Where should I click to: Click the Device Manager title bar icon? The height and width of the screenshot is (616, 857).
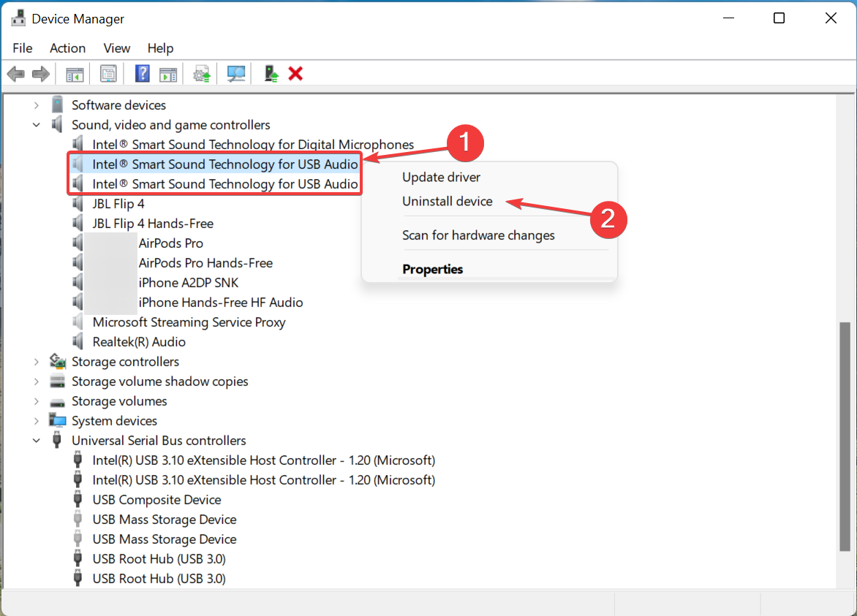coord(18,18)
